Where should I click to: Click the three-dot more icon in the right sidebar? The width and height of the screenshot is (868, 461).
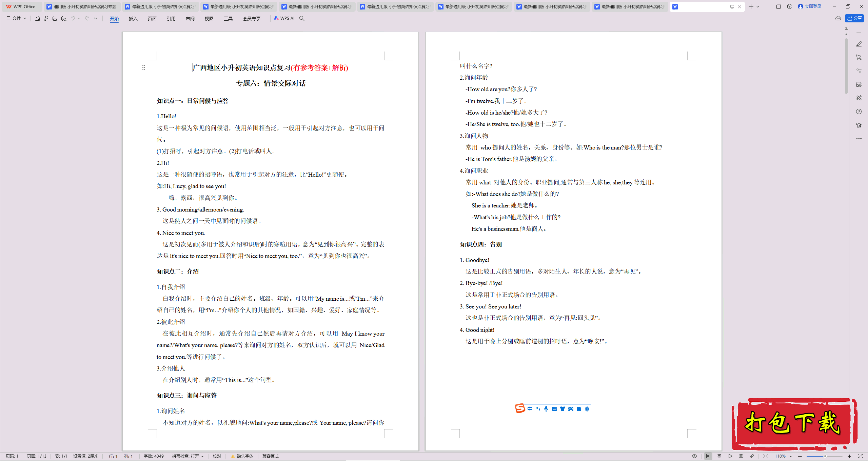pos(859,139)
